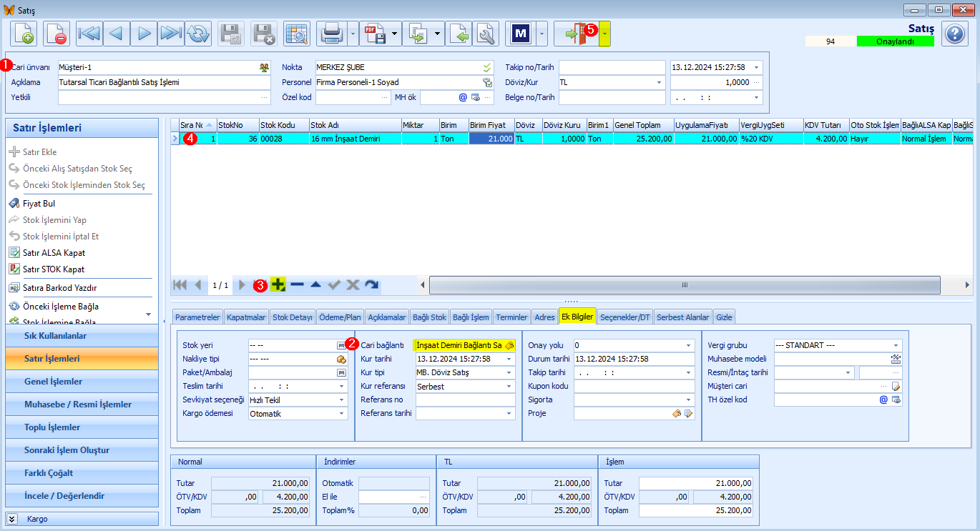Click the green check icon in Nokta field
This screenshot has width=980, height=531.
pyautogui.click(x=487, y=67)
